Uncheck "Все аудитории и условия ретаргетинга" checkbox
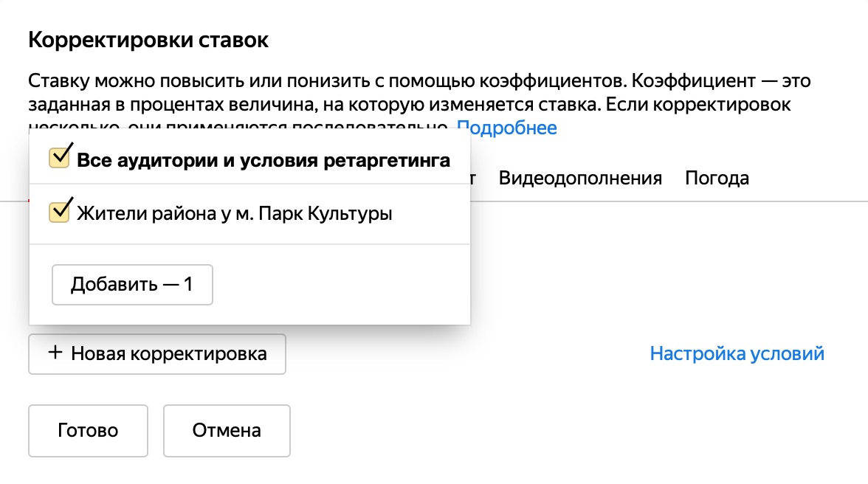868x484 pixels. coord(59,158)
